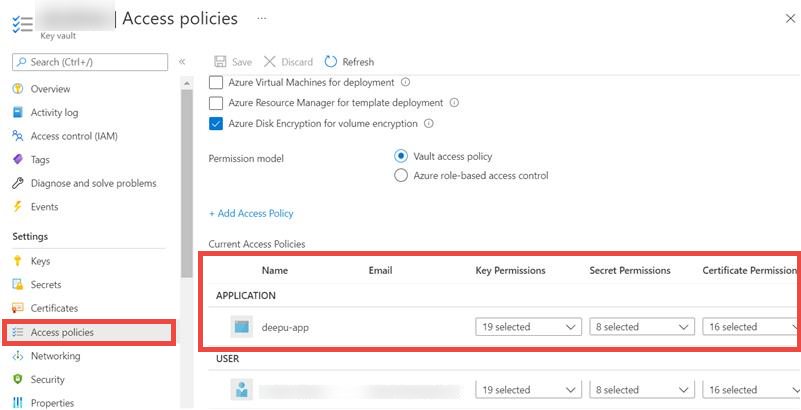This screenshot has width=801, height=410.
Task: Click the info icon beside Azure Virtual Machines
Action: [x=405, y=82]
